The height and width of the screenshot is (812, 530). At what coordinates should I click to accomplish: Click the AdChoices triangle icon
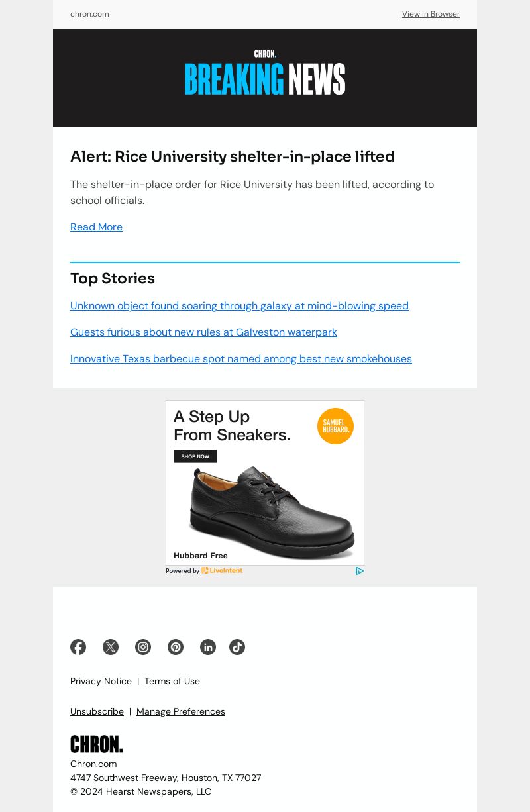(360, 571)
